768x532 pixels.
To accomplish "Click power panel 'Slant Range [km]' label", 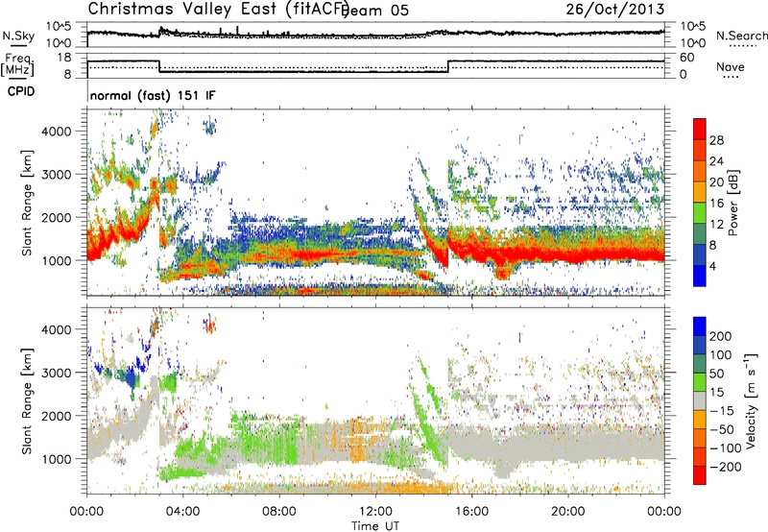I will (27, 203).
